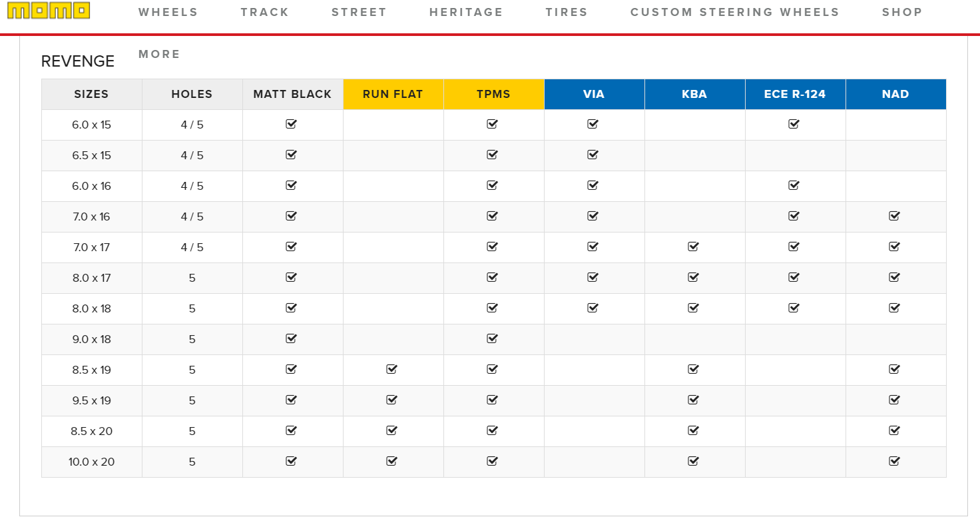Viewport: 980px width, 521px height.
Task: Click the Matt Black check for 9.0 x 18
Action: pyautogui.click(x=291, y=338)
